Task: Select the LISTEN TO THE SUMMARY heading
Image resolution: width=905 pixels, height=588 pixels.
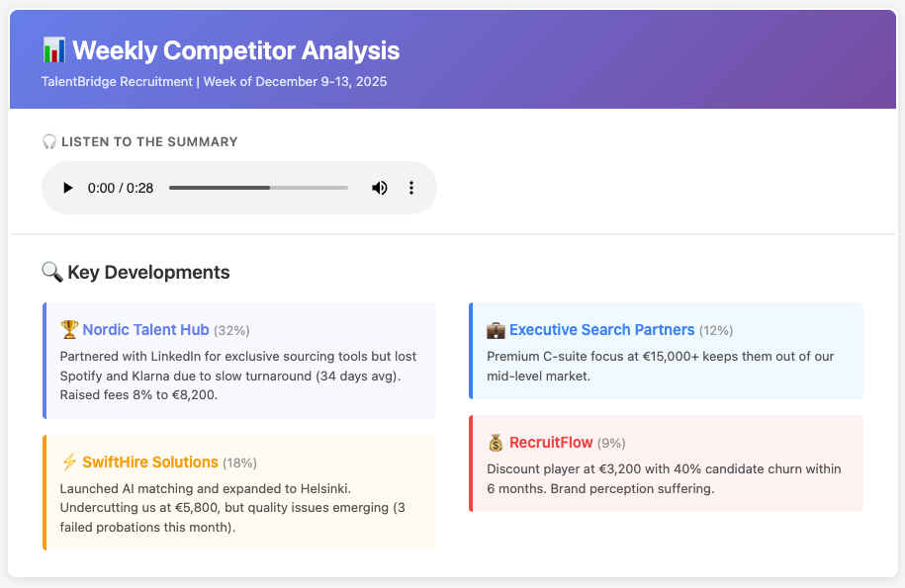Action: click(x=149, y=140)
